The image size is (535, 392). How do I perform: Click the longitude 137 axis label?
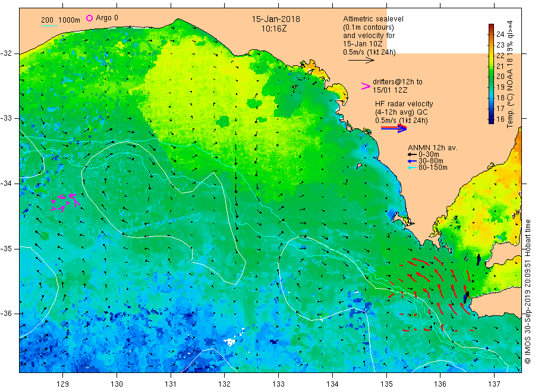[x=495, y=384]
